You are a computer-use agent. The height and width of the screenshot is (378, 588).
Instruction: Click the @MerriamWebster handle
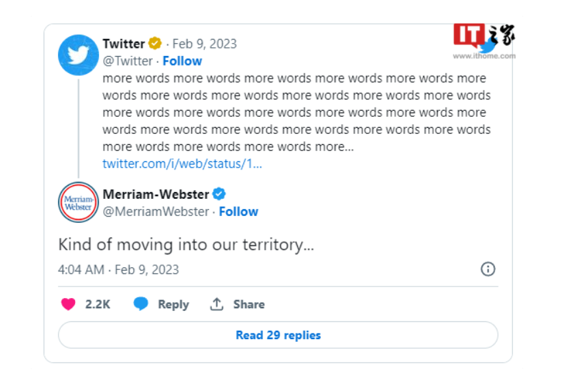click(x=156, y=211)
